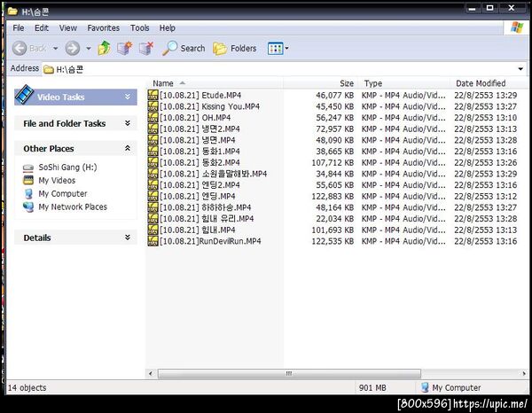Screen dimensions: 532x413
Task: Open the Help menu
Action: click(168, 27)
